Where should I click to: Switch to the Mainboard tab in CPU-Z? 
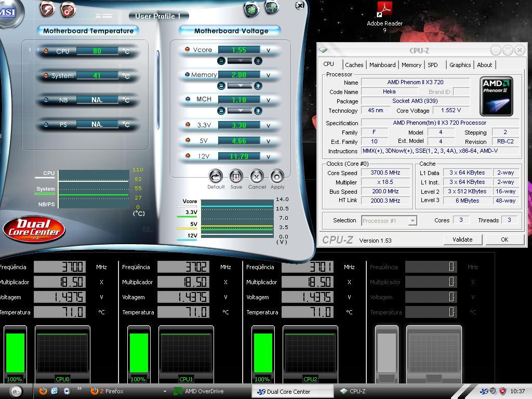coord(382,65)
